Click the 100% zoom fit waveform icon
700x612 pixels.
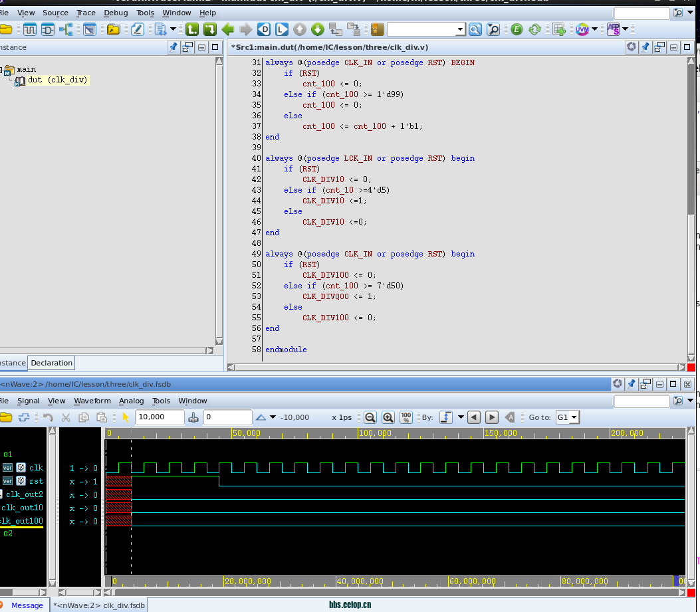point(406,417)
